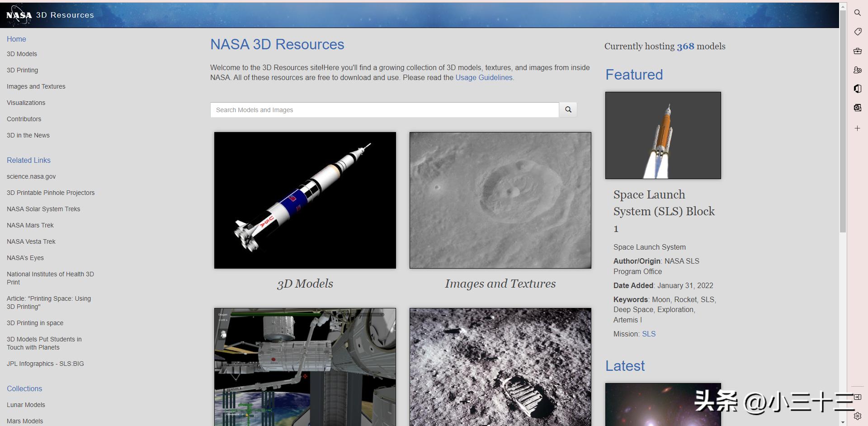Open the Games chess piece sidebar icon
868x426 pixels.
tap(857, 70)
